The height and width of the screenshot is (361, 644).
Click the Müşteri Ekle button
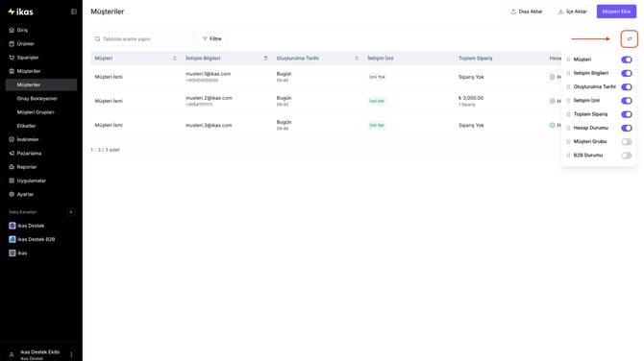pyautogui.click(x=616, y=12)
